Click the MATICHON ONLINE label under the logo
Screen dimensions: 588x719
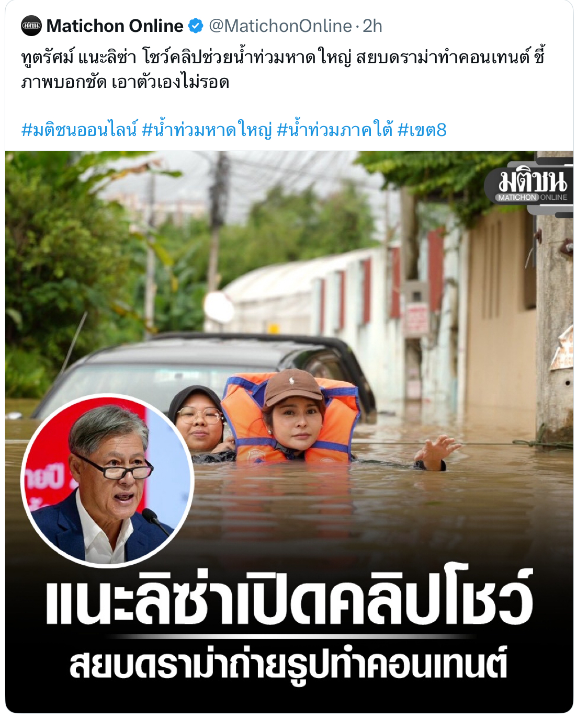click(x=533, y=197)
